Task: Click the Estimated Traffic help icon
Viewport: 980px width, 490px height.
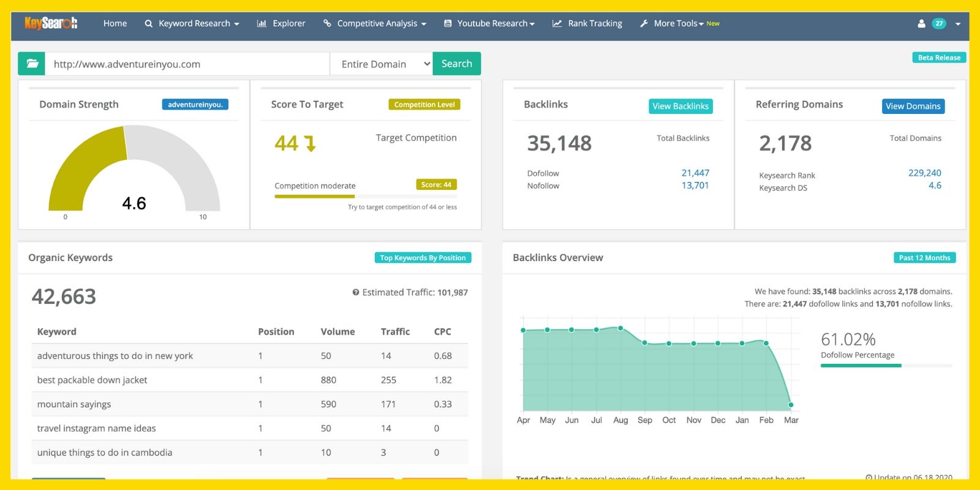Action: [356, 293]
